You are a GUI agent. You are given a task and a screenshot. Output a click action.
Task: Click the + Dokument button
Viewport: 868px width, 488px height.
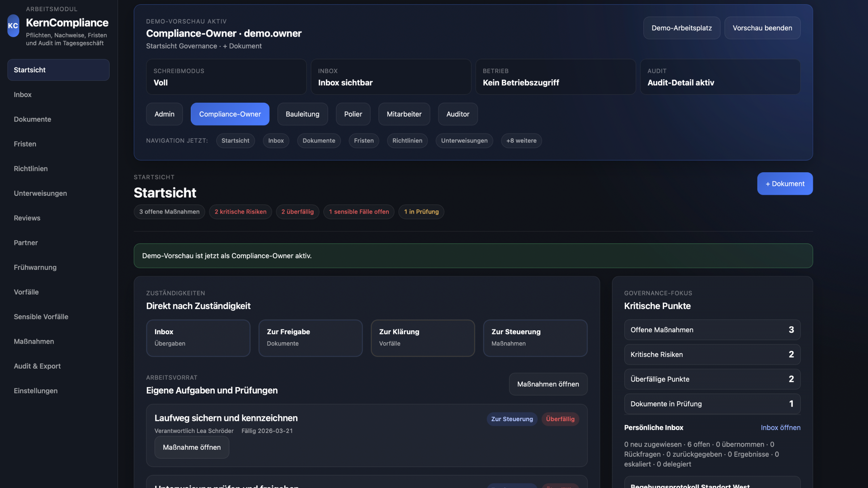(785, 184)
